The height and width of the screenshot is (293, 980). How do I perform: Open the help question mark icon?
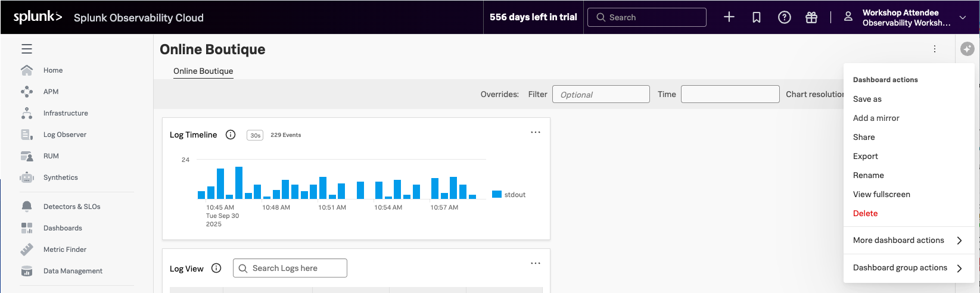(784, 17)
